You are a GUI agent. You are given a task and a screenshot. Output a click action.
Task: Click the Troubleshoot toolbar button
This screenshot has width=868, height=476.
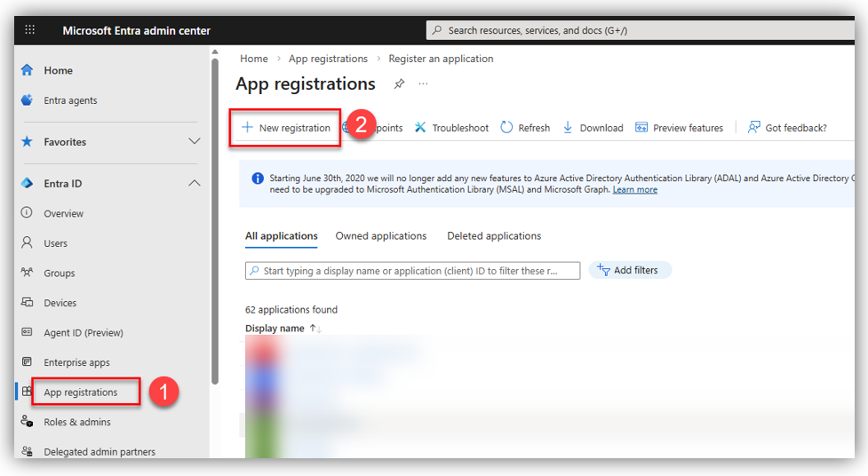tap(451, 128)
